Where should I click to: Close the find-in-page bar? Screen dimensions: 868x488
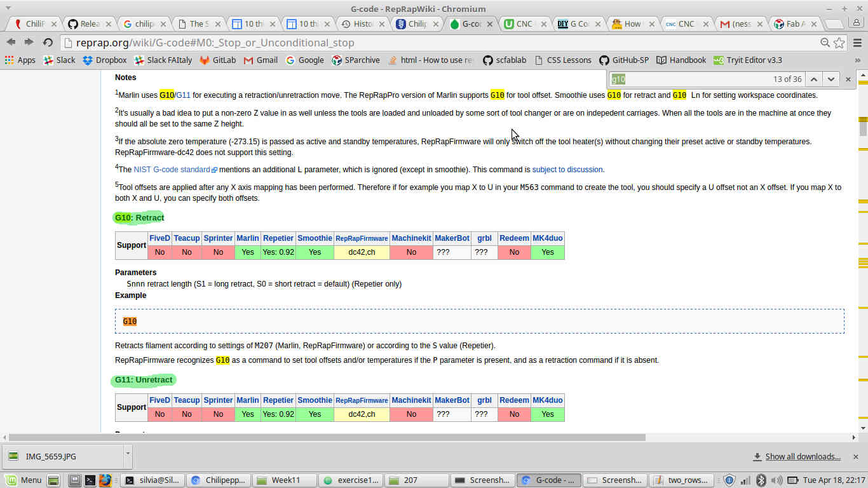[848, 79]
